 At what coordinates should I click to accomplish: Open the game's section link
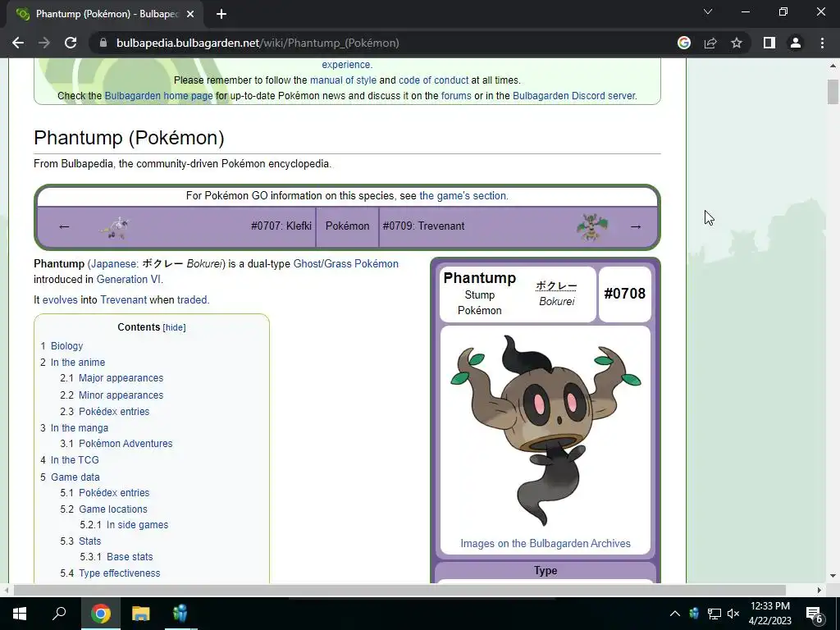point(464,195)
